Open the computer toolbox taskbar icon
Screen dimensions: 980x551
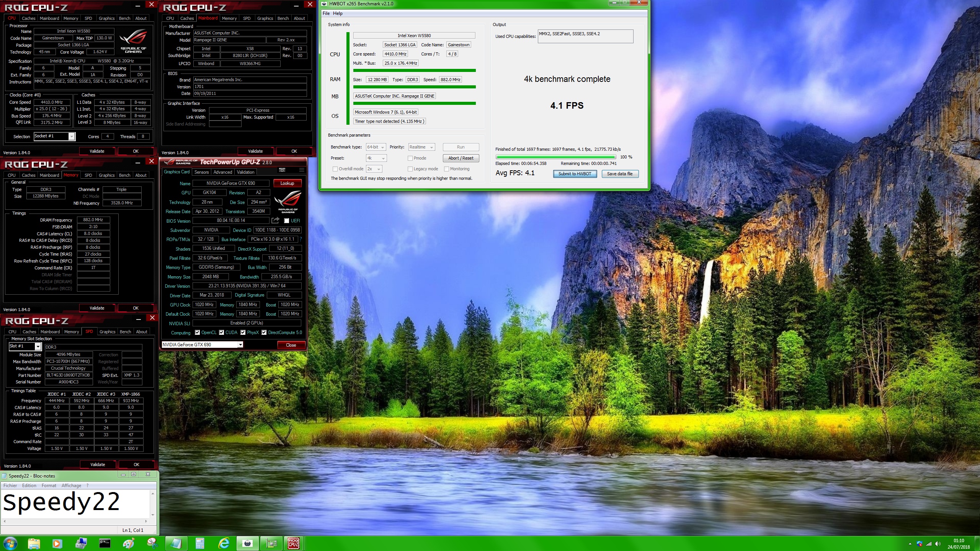point(81,543)
